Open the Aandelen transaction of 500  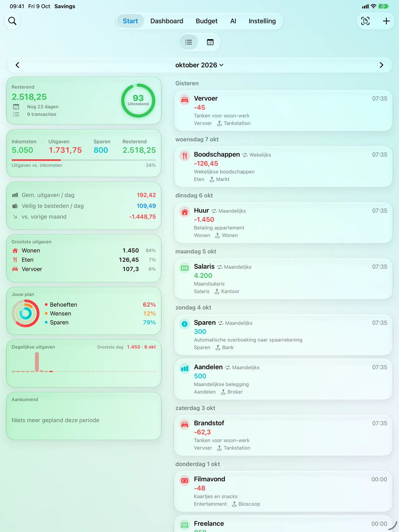tap(283, 379)
